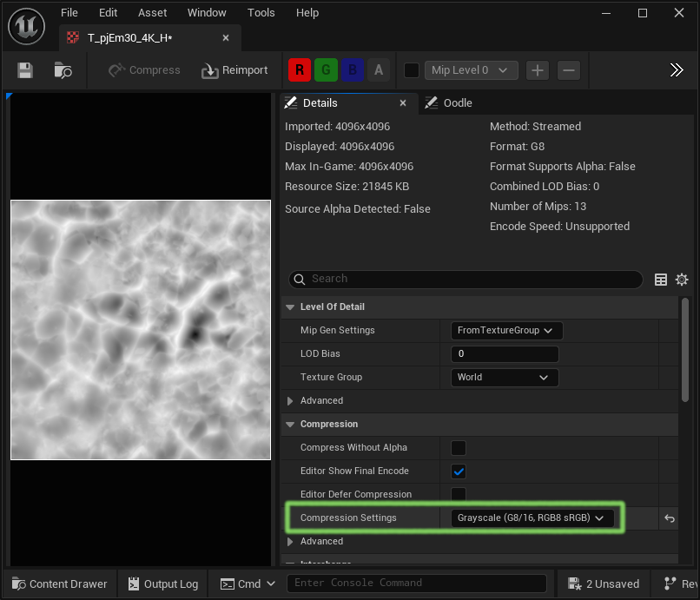This screenshot has height=600, width=700.
Task: Open the property matrix table icon
Action: tap(661, 280)
